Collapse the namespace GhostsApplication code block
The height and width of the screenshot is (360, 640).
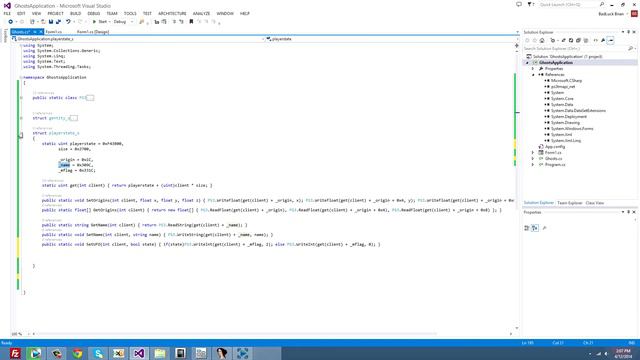21,77
